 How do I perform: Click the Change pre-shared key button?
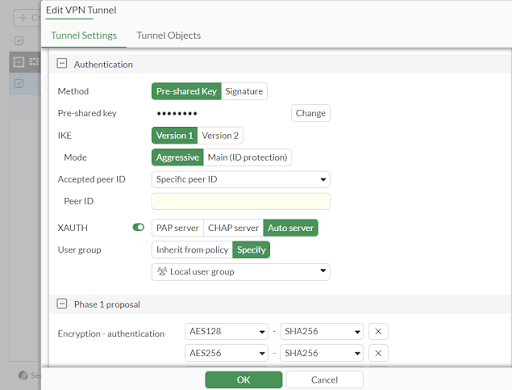(310, 113)
